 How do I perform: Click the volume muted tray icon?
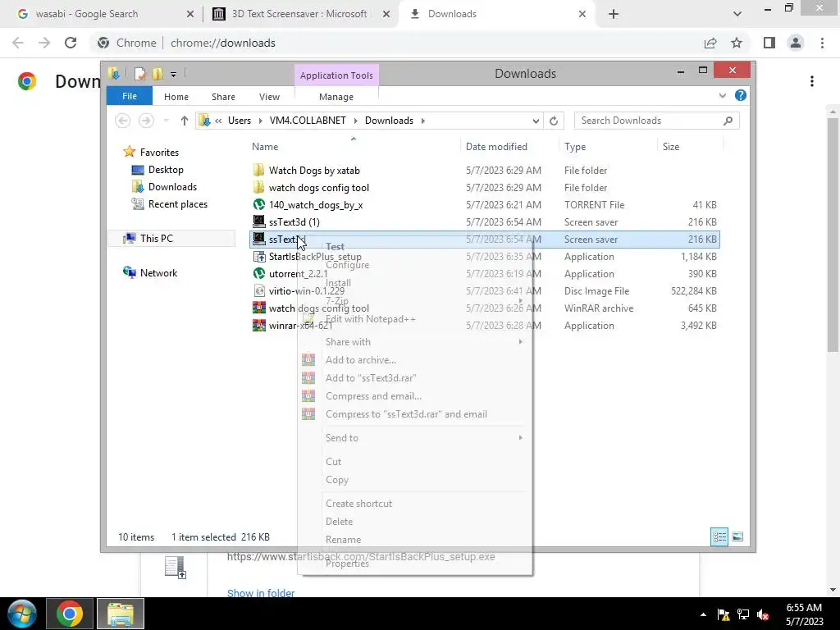[763, 614]
